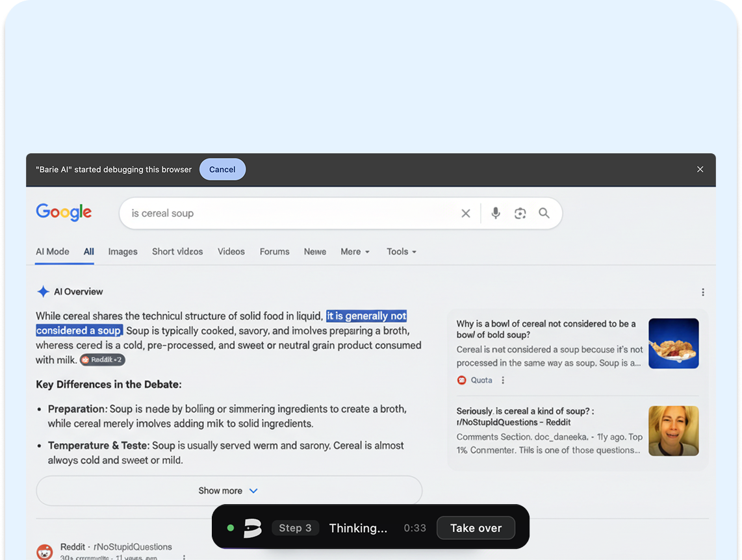Expand the overview with Show more

[x=229, y=490]
